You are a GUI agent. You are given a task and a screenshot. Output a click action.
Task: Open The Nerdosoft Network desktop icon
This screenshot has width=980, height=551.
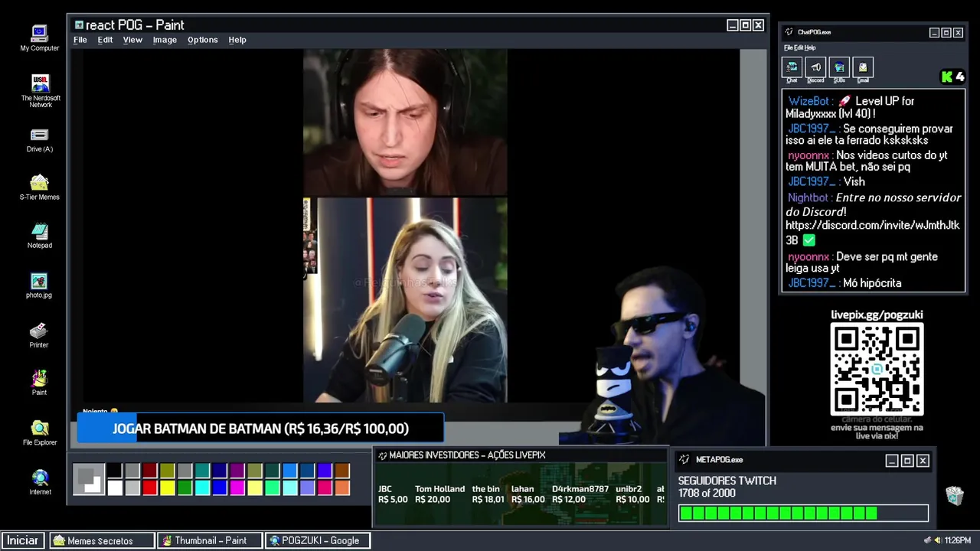[40, 91]
